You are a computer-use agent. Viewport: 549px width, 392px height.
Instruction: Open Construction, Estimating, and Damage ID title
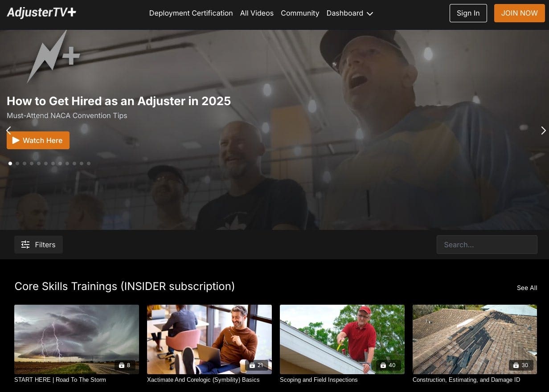[466, 380]
